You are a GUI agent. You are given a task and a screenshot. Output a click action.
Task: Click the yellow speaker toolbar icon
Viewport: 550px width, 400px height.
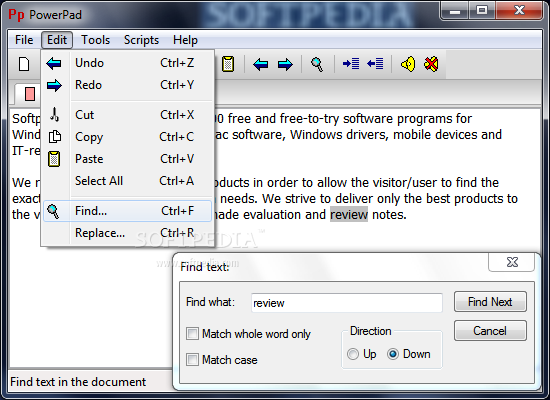(x=408, y=64)
